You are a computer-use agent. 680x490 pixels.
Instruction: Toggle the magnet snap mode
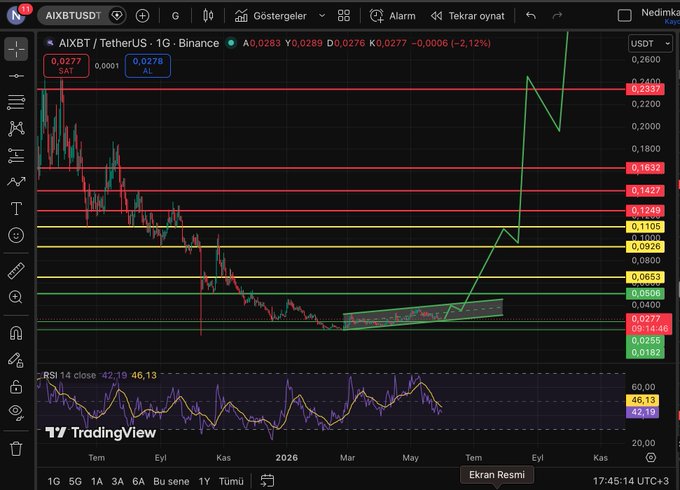[16, 333]
